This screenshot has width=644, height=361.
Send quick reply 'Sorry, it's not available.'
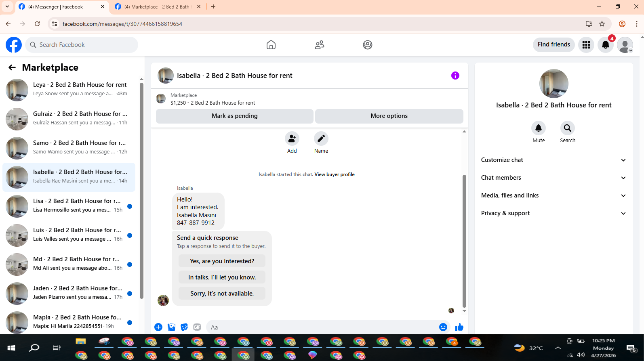(x=222, y=294)
